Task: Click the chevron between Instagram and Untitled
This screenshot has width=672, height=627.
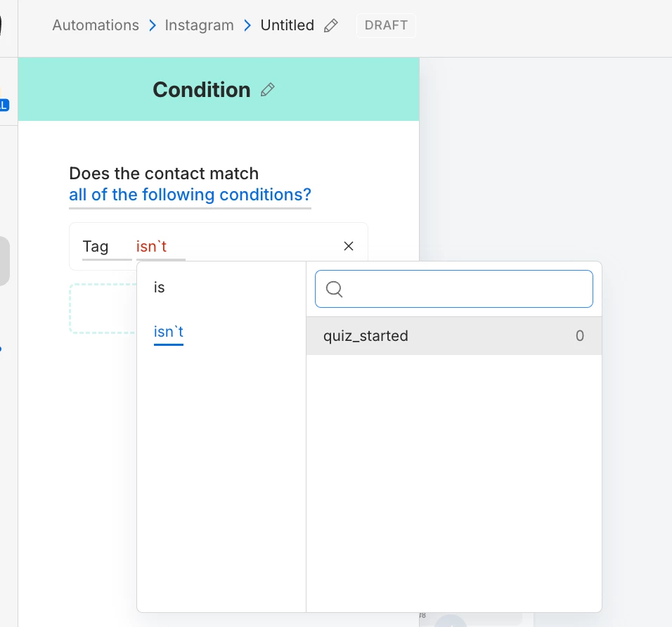Action: point(247,26)
